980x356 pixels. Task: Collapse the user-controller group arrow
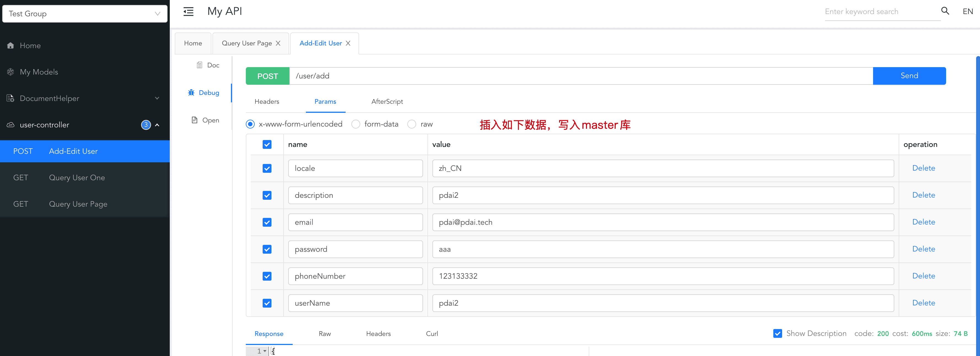coord(157,125)
